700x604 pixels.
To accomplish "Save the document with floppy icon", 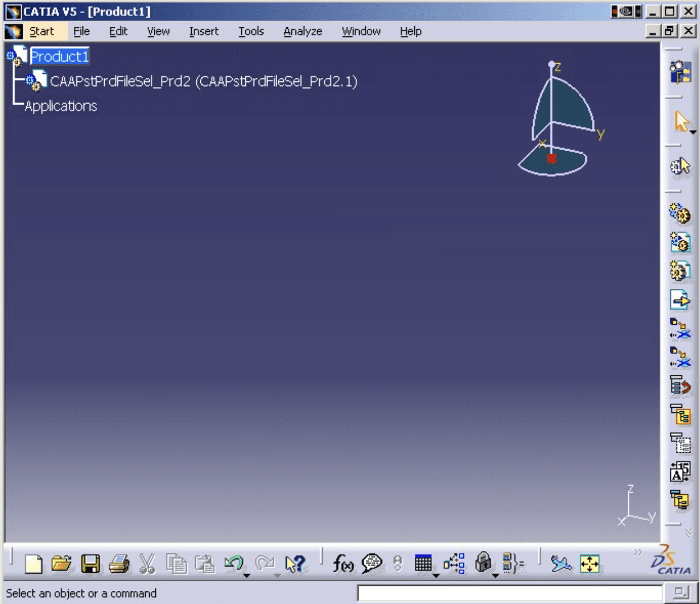I will tap(90, 564).
